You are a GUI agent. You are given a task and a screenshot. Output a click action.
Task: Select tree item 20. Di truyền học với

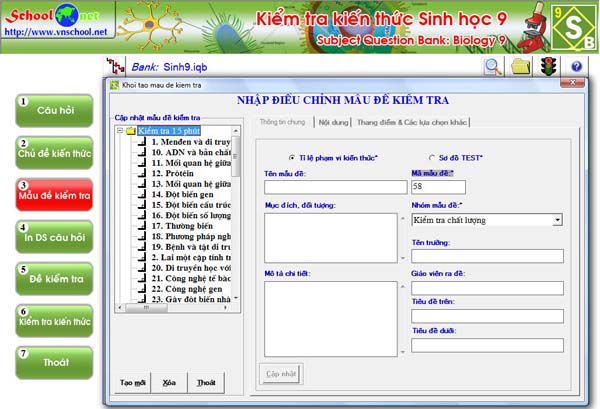(191, 268)
